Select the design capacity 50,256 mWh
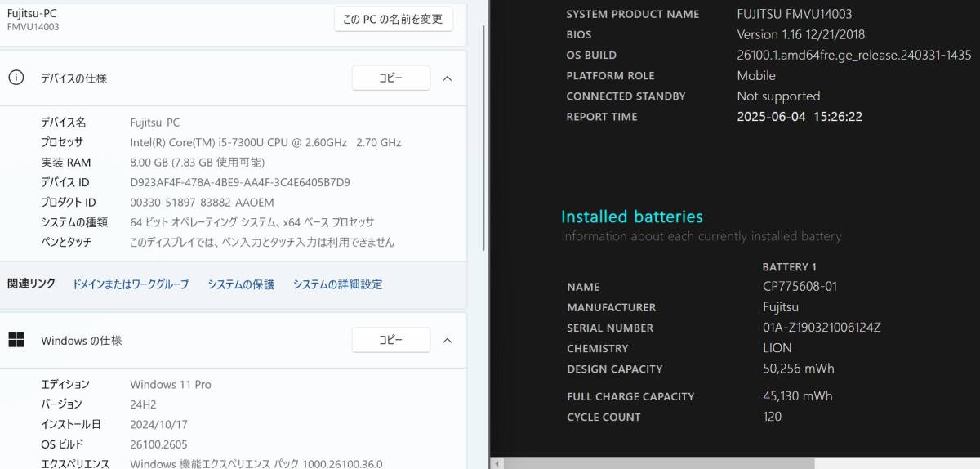 coord(798,368)
